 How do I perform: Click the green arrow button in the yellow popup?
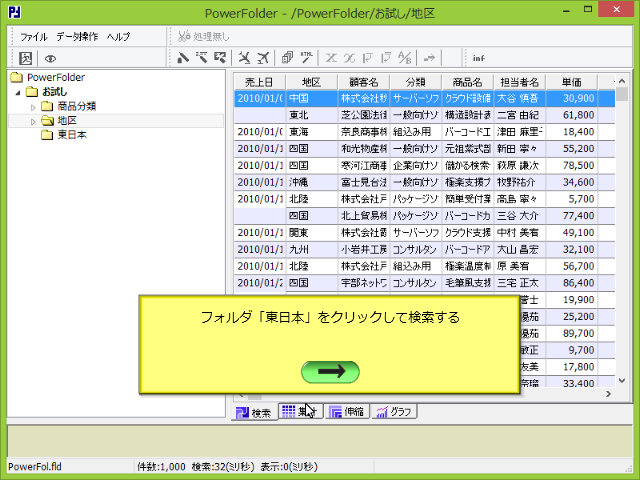point(330,372)
